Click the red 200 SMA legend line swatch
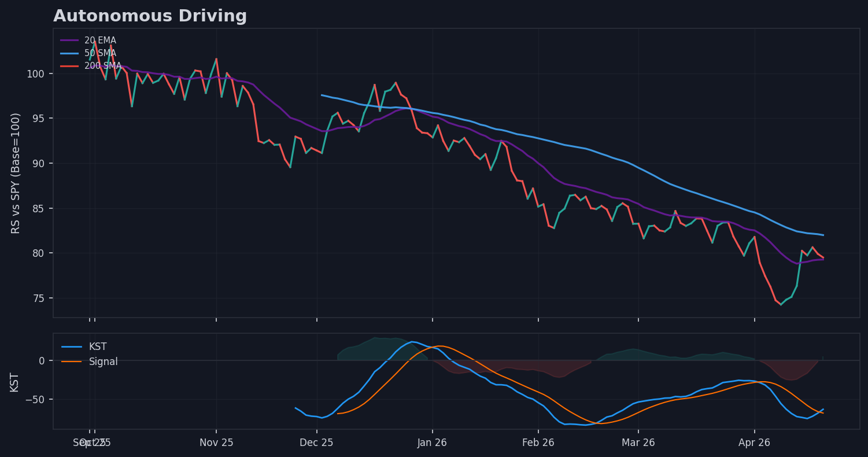 (69, 66)
